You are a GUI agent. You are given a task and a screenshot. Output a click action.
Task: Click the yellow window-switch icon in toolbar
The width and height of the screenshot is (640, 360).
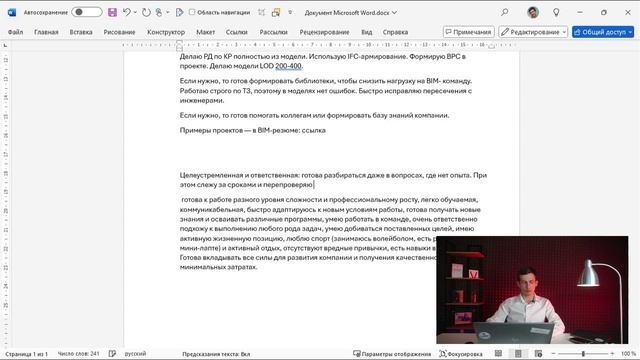pos(276,12)
